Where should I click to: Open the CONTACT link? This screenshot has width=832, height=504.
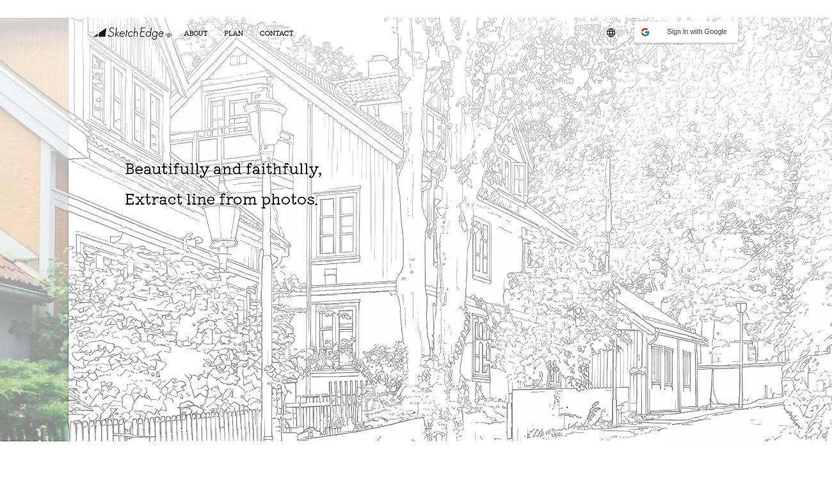pos(276,33)
